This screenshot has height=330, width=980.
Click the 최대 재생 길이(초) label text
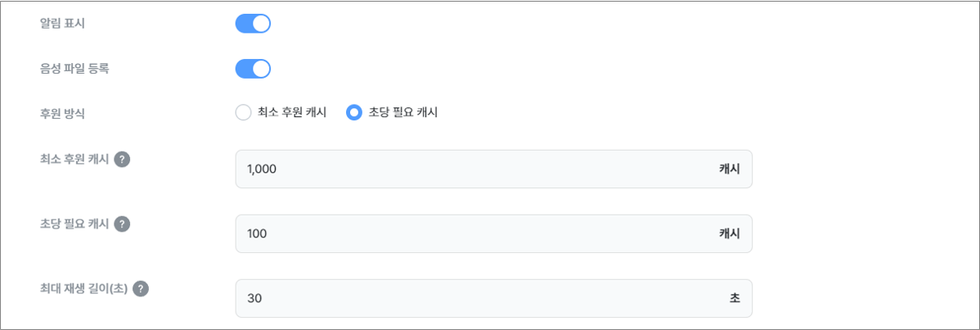coord(83,289)
